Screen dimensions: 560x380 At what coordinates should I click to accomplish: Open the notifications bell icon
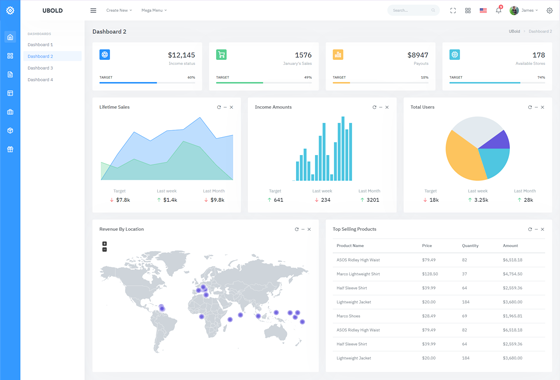click(499, 10)
